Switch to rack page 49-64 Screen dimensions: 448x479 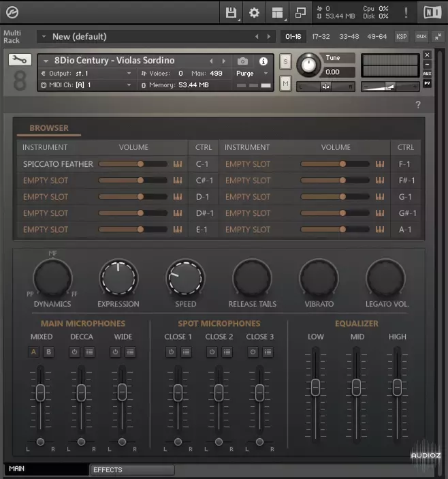coord(377,37)
